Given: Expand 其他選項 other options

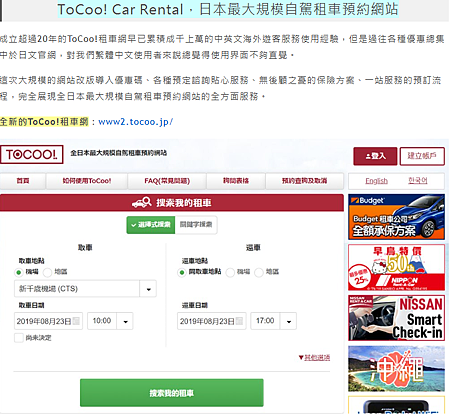Looking at the screenshot, I should click(x=314, y=358).
